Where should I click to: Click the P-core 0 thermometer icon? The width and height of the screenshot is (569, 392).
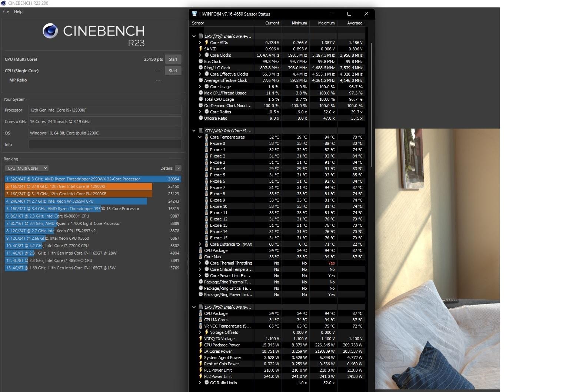(207, 143)
